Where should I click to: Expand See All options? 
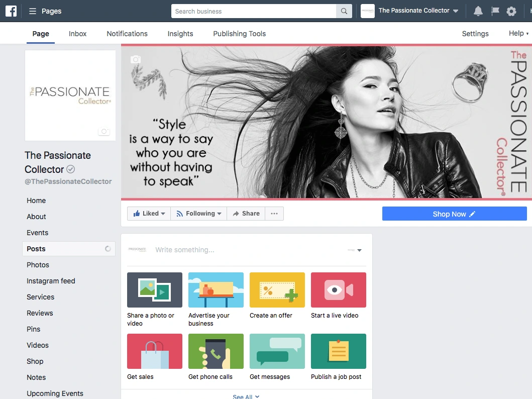pos(246,396)
